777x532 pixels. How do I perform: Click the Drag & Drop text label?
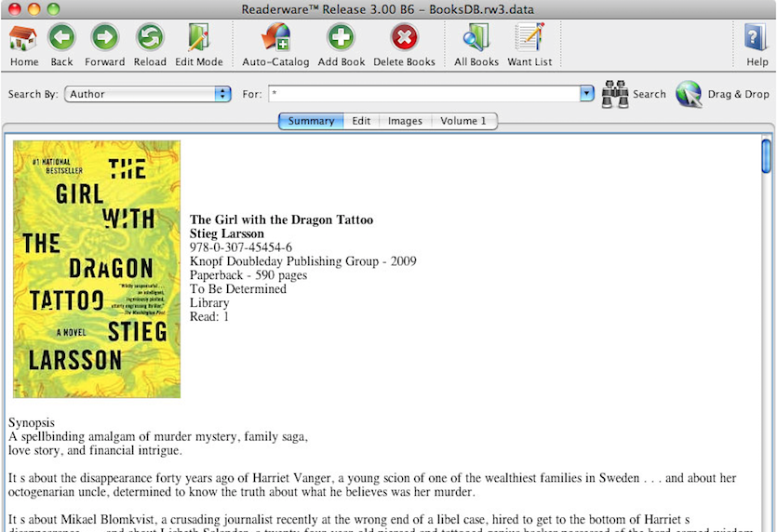(738, 94)
